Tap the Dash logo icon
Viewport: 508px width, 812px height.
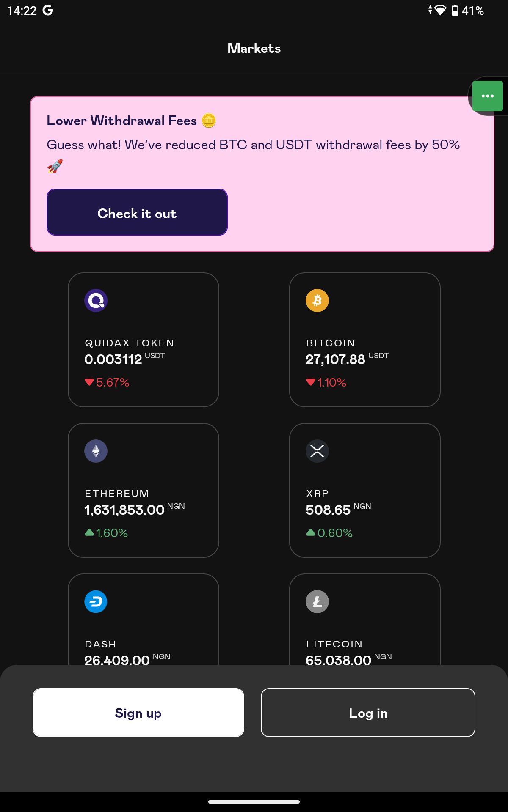point(96,601)
